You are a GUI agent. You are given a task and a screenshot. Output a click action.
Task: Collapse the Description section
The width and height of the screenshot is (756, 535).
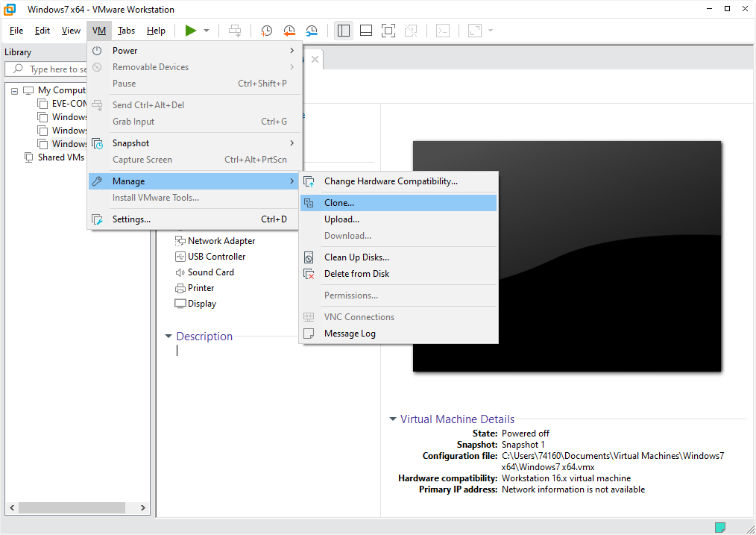pyautogui.click(x=168, y=337)
